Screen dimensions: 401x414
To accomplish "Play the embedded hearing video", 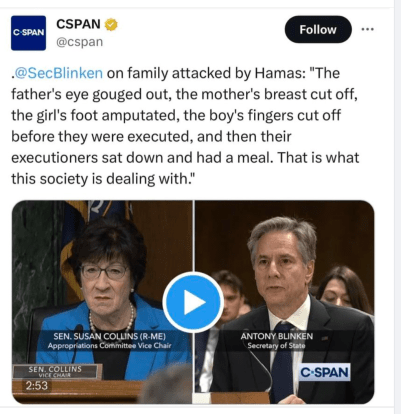I will (x=193, y=302).
